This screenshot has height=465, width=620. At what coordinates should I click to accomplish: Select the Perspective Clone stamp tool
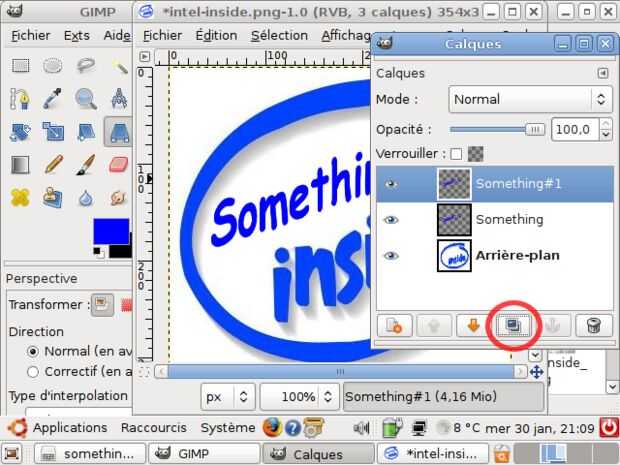pos(53,197)
